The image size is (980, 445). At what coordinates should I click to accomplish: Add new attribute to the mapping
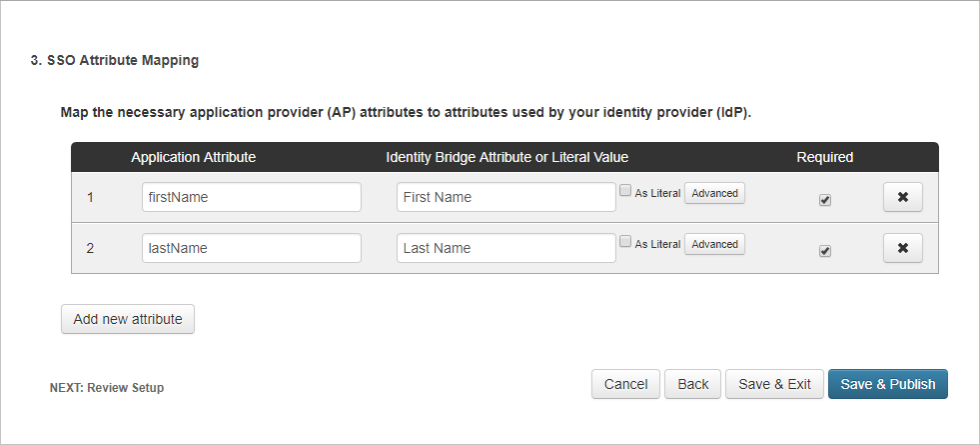point(128,319)
